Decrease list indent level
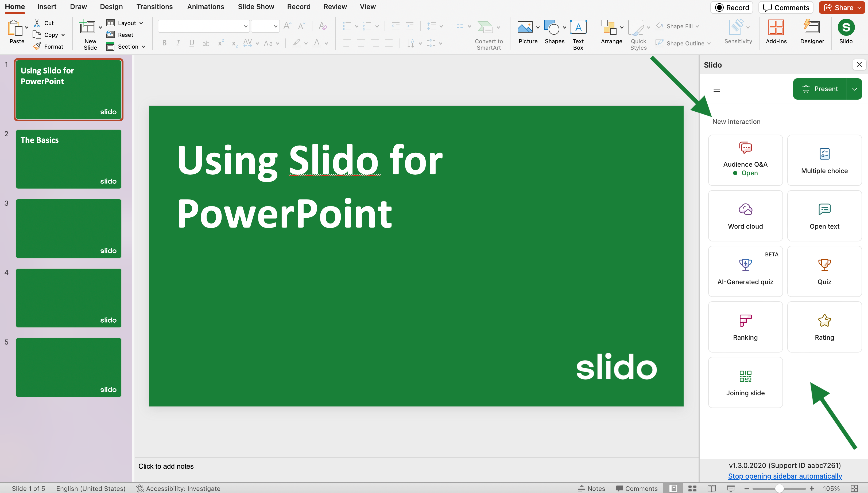This screenshot has width=868, height=493. 395,26
